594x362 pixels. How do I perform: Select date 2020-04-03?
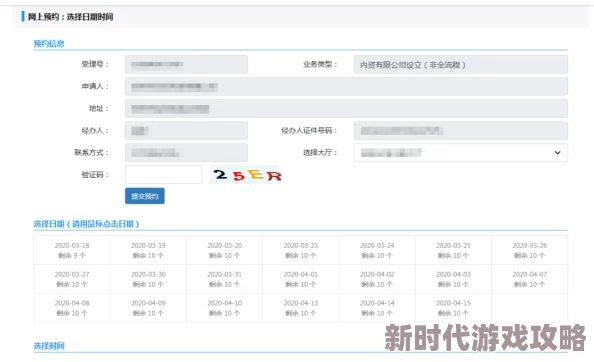click(x=453, y=279)
